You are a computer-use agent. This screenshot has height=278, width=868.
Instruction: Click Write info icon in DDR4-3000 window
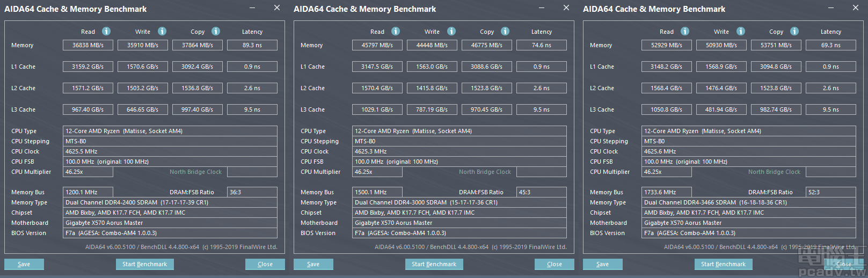451,31
